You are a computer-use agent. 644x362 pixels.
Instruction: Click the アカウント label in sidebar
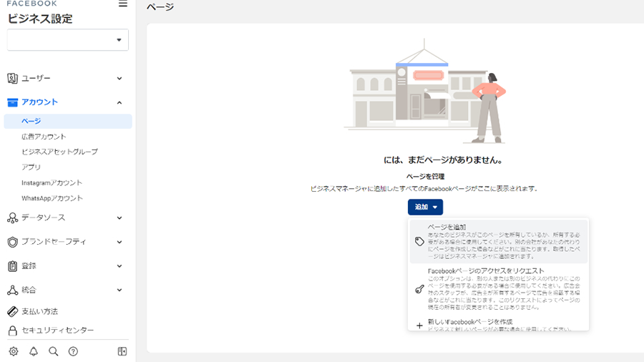(40, 102)
